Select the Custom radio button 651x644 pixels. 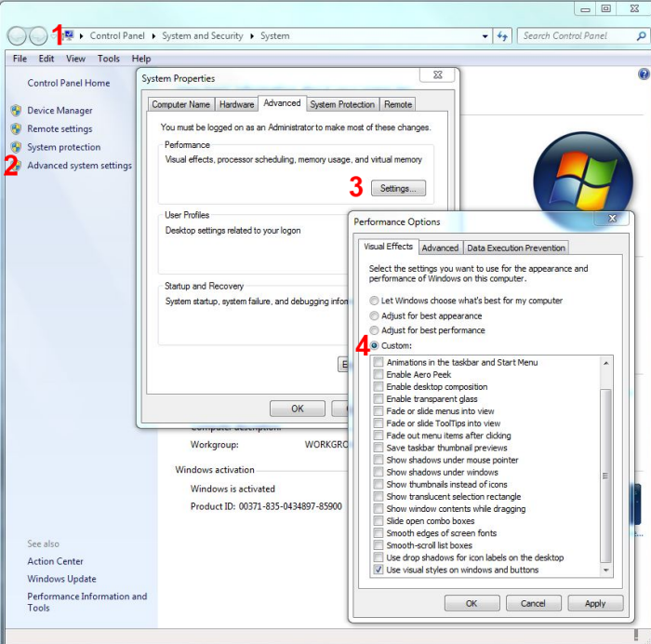[374, 345]
